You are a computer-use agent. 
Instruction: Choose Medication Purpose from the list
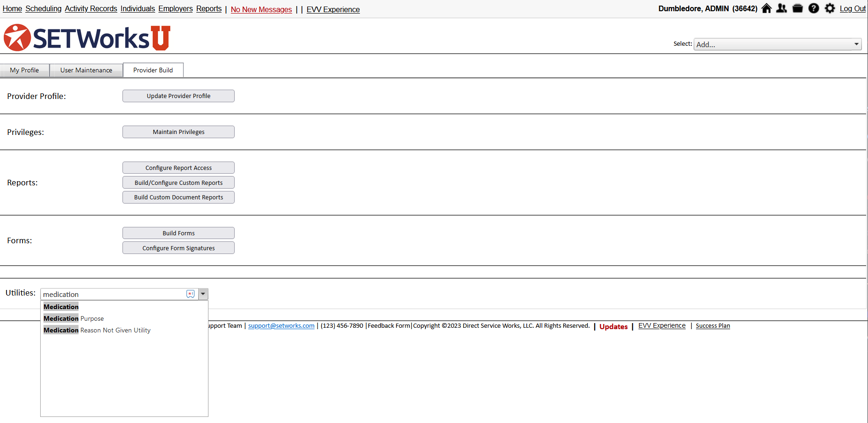[74, 318]
